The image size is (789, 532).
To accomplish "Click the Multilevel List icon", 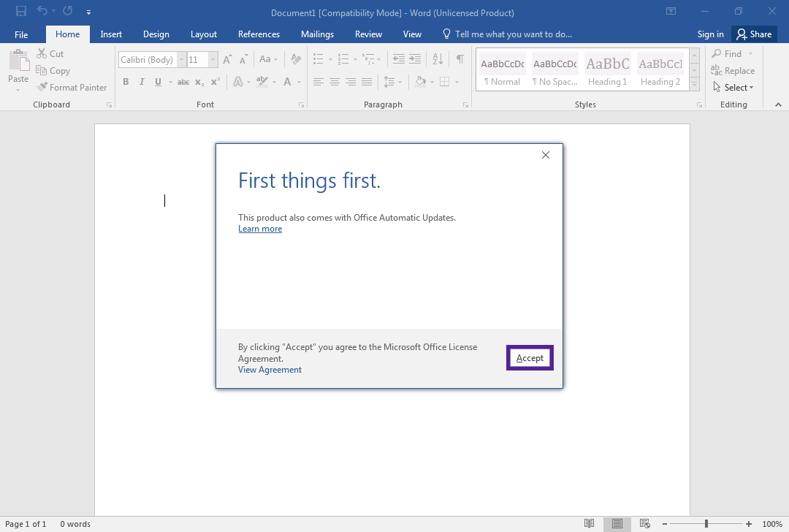I will (368, 59).
